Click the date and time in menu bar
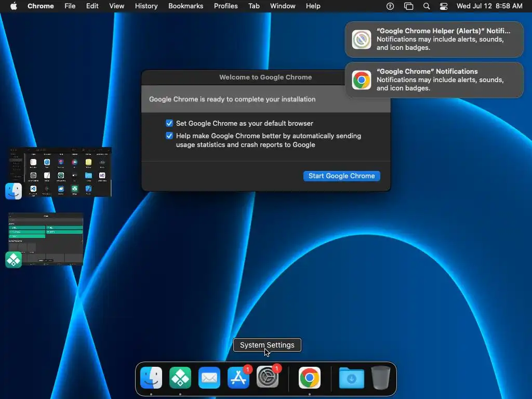The height and width of the screenshot is (399, 532). [489, 6]
